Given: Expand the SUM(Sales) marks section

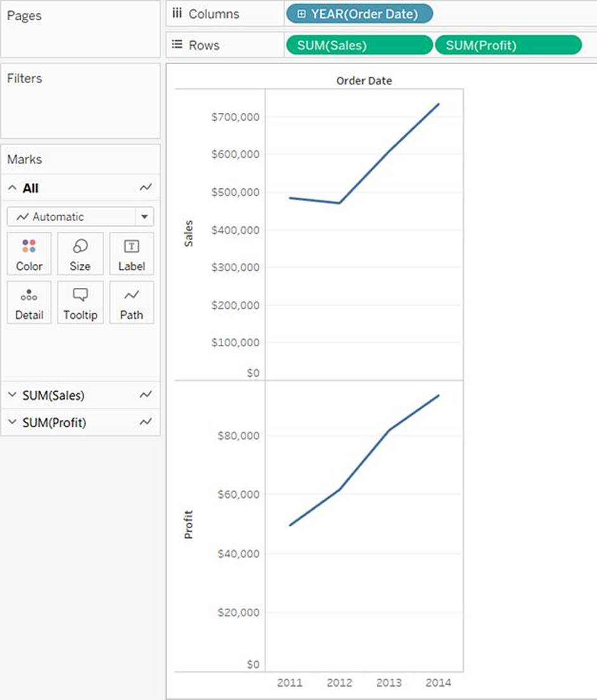Looking at the screenshot, I should click(12, 395).
